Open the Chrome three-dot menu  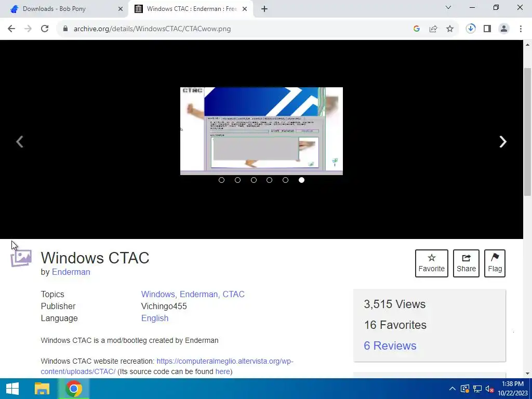(521, 29)
